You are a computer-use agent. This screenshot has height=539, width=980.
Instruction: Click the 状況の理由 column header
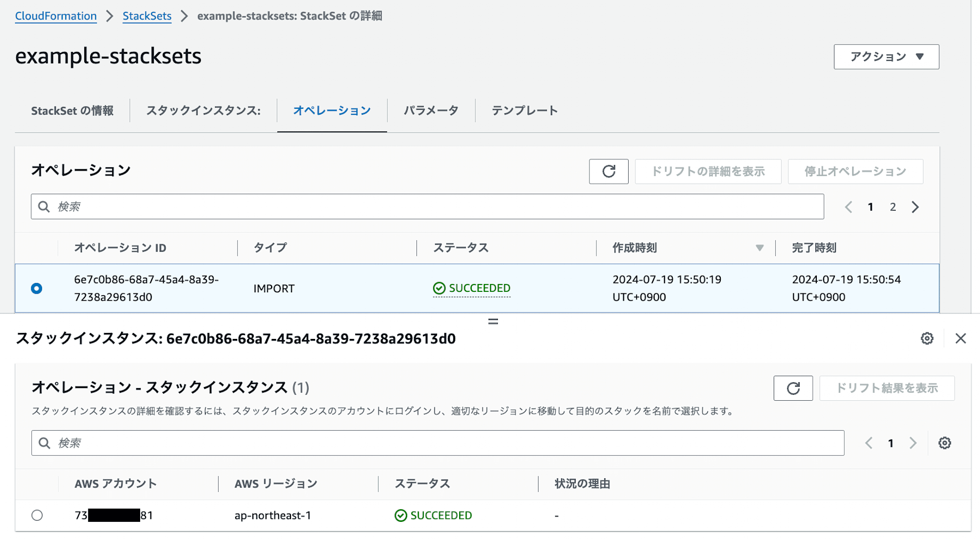(582, 484)
